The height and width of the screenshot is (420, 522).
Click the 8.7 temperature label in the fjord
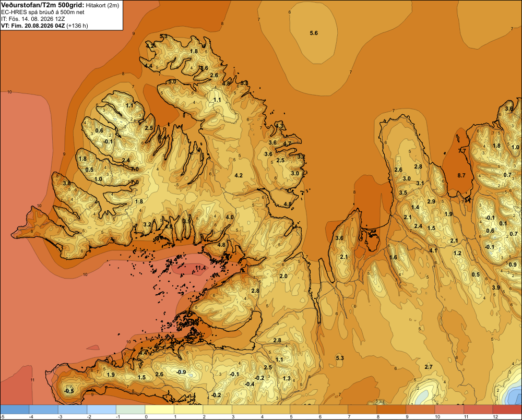(461, 175)
